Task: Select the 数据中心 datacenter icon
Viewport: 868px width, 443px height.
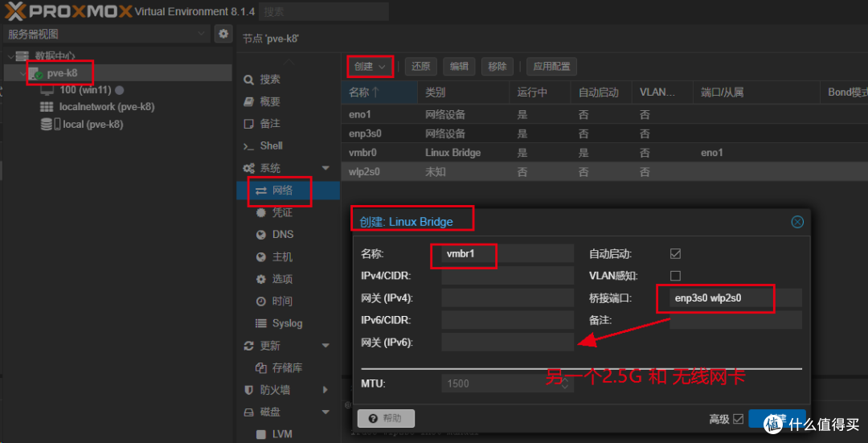Action: [x=22, y=56]
